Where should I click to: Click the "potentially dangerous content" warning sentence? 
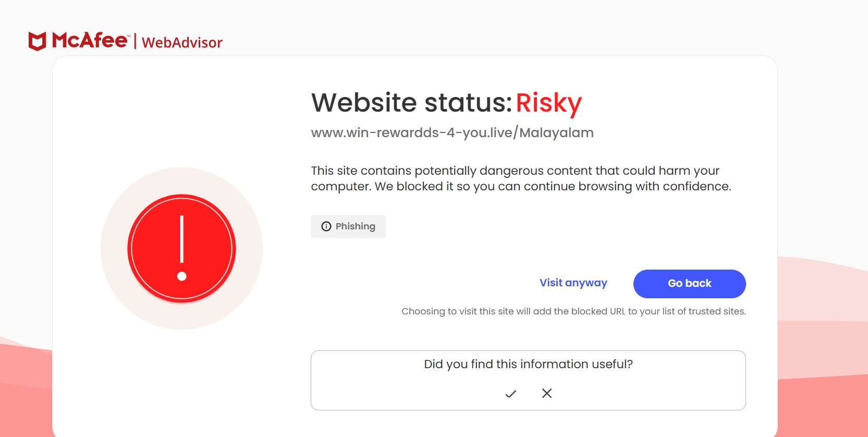[515, 171]
